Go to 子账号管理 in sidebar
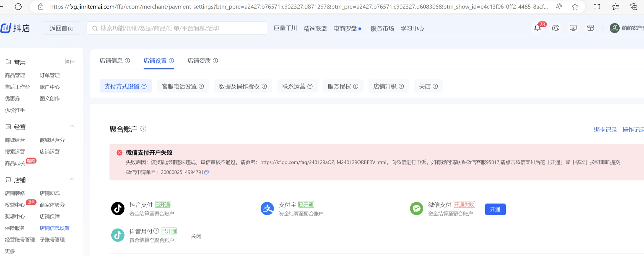Viewport: 644px width, 256px height. (x=52, y=240)
